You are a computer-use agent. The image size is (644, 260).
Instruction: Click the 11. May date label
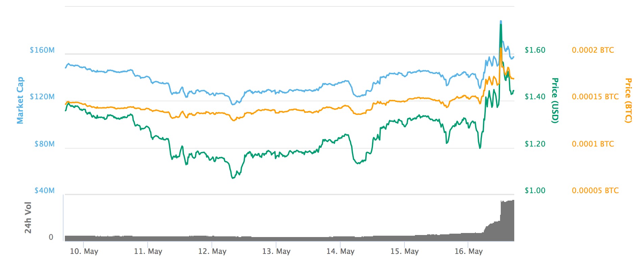click(x=148, y=251)
